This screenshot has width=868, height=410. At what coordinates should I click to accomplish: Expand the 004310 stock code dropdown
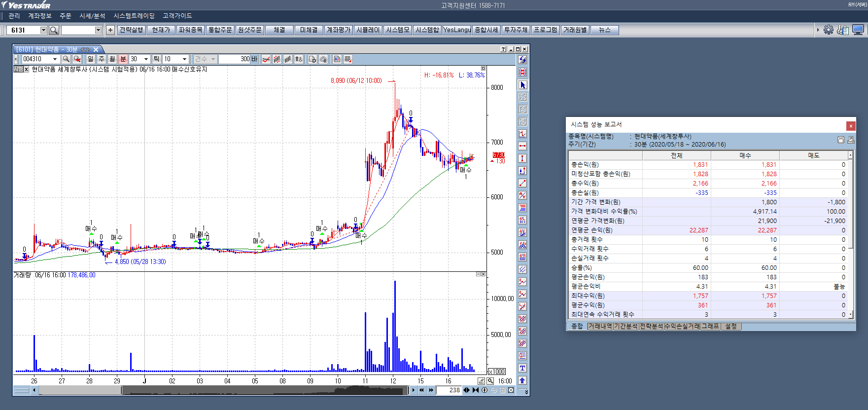(x=55, y=59)
